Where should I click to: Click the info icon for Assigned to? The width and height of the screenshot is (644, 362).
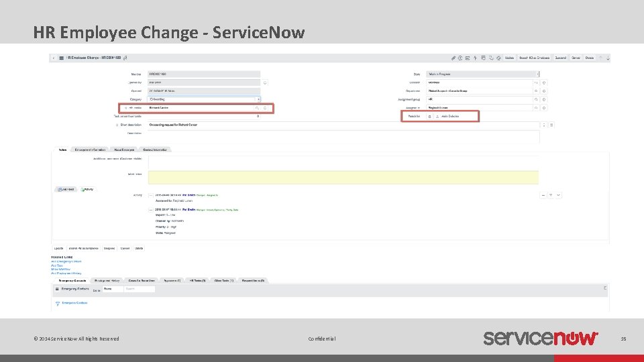click(x=544, y=108)
